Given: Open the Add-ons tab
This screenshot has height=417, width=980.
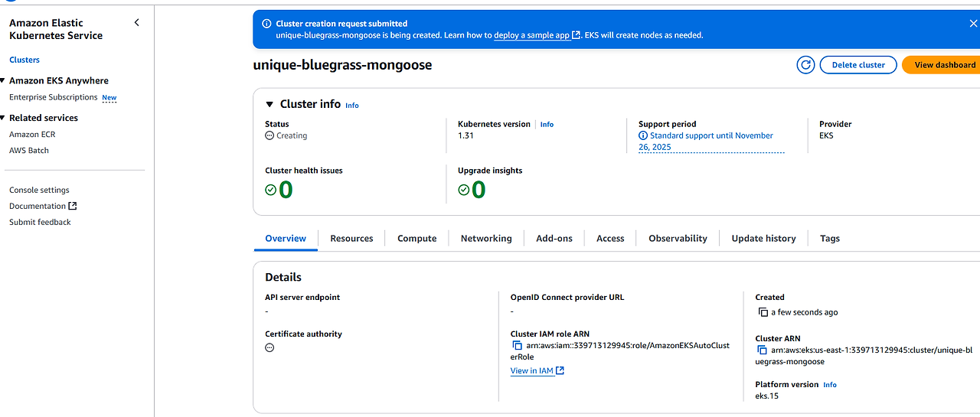Looking at the screenshot, I should tap(554, 239).
